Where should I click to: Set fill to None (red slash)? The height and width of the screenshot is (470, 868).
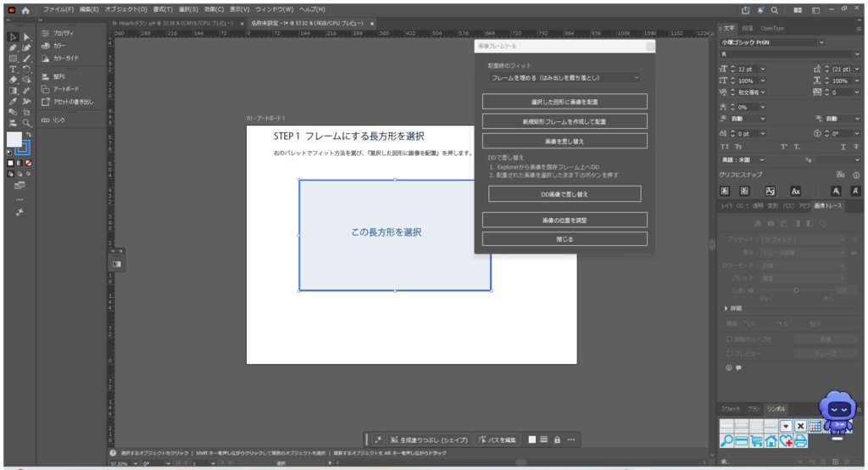(28, 163)
